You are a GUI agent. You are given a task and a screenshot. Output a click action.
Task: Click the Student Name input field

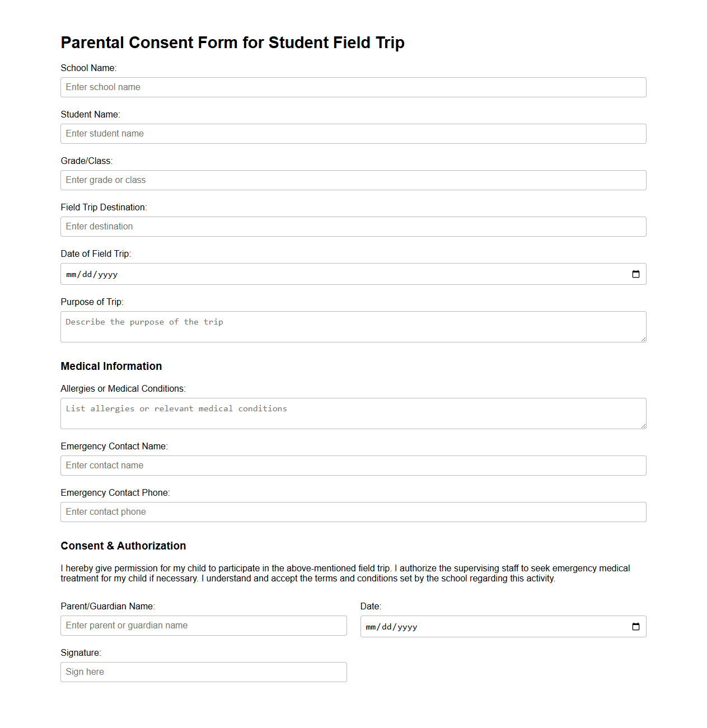pos(353,134)
